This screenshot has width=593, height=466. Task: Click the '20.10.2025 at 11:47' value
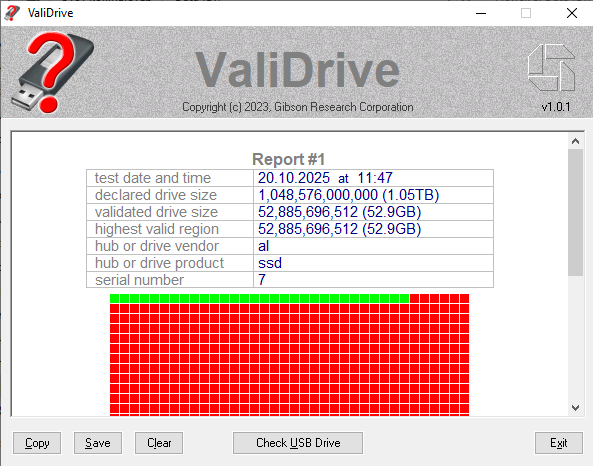coord(325,178)
